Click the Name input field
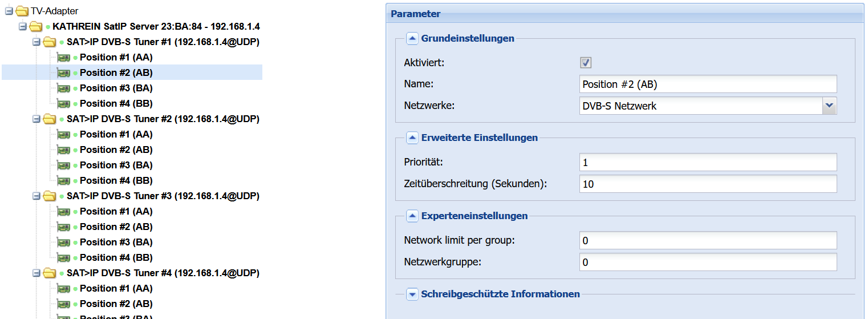Image resolution: width=868 pixels, height=319 pixels. click(x=708, y=84)
